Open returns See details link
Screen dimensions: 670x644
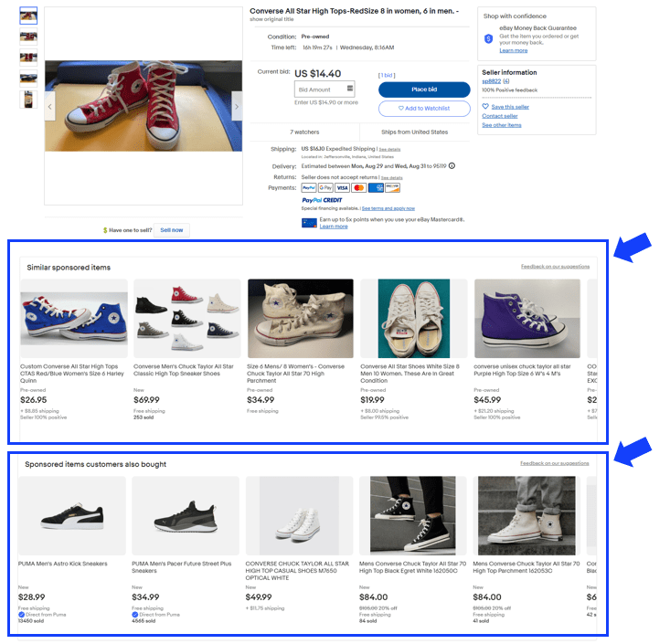pyautogui.click(x=392, y=177)
